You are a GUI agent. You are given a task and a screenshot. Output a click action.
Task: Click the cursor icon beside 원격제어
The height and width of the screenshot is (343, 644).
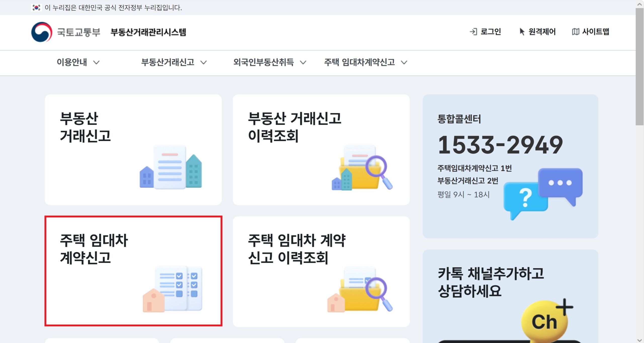point(521,31)
